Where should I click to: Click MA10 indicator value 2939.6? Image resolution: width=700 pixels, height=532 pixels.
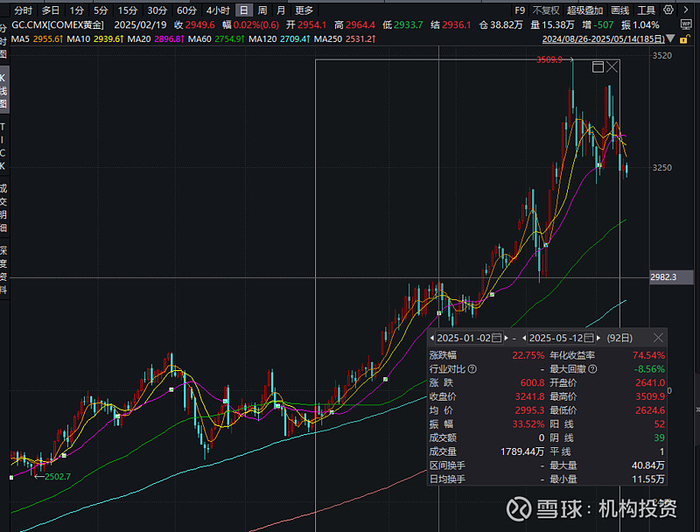(x=108, y=39)
